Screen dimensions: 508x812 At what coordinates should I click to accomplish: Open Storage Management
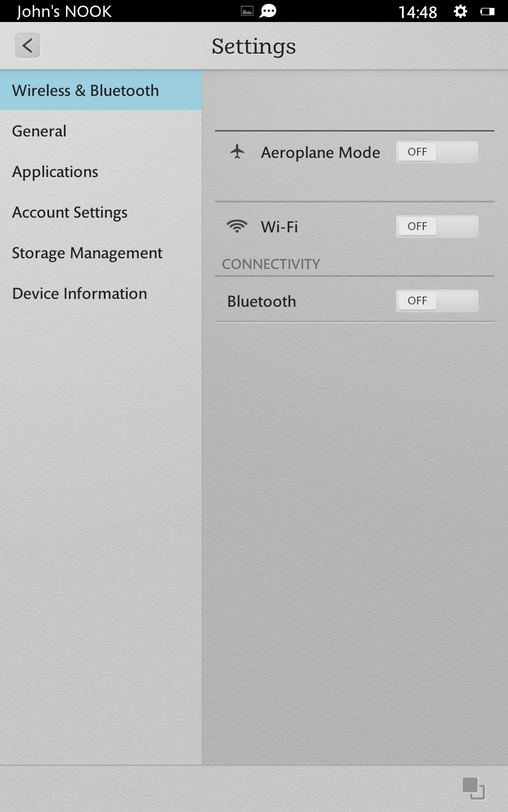(87, 253)
